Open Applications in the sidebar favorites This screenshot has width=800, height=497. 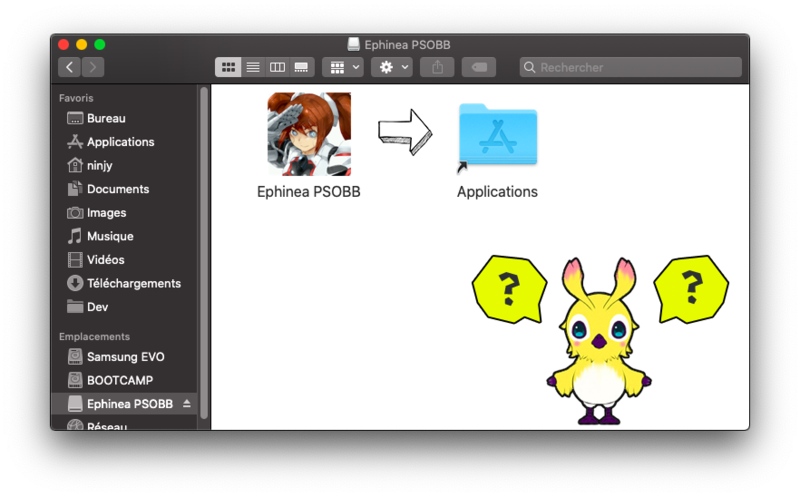123,142
